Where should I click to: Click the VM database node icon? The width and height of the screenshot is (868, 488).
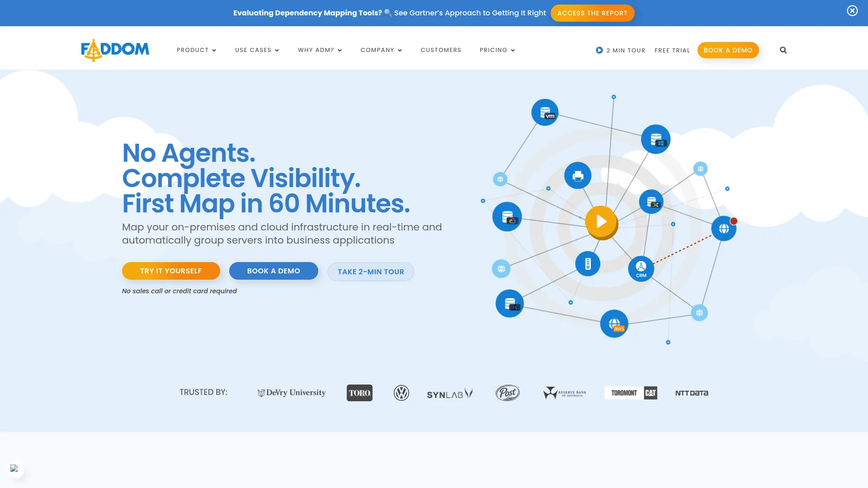click(x=545, y=112)
